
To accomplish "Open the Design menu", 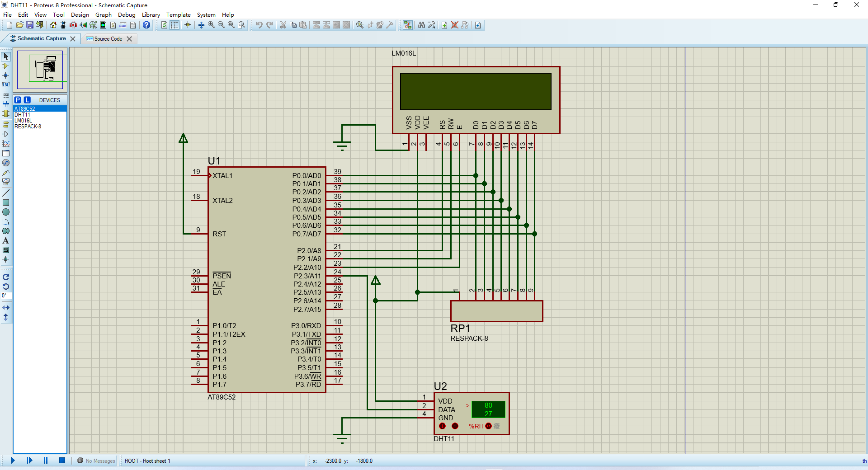I will (80, 14).
